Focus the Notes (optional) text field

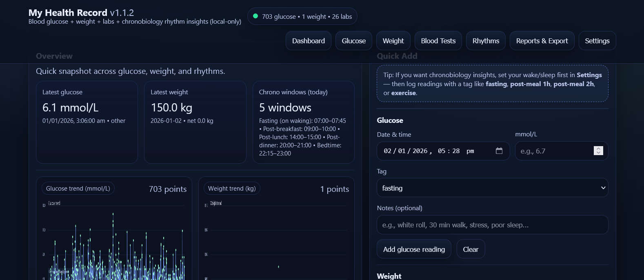[x=492, y=225]
